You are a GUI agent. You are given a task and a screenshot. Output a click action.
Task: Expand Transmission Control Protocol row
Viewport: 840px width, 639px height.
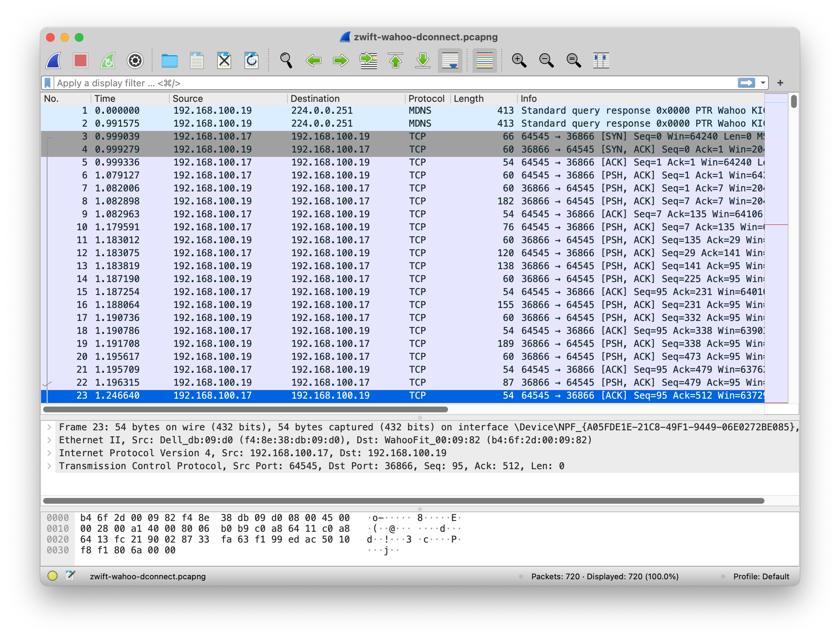(x=49, y=466)
